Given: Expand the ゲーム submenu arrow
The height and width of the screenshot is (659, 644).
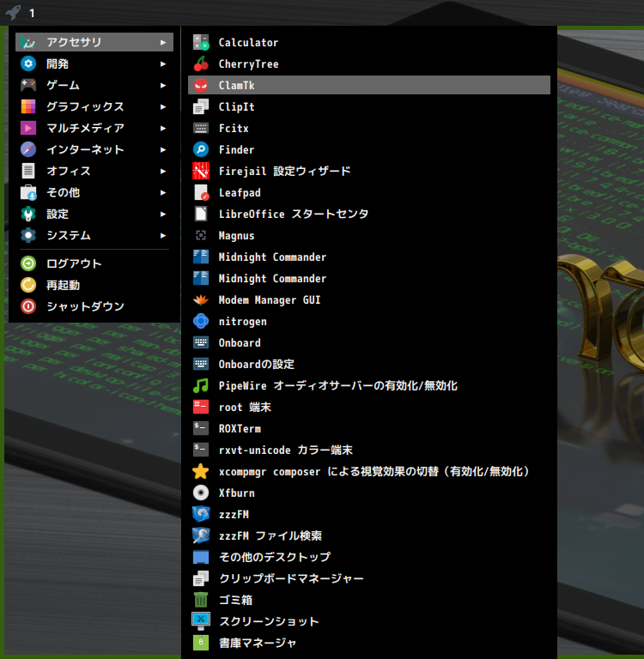Looking at the screenshot, I should pos(163,85).
